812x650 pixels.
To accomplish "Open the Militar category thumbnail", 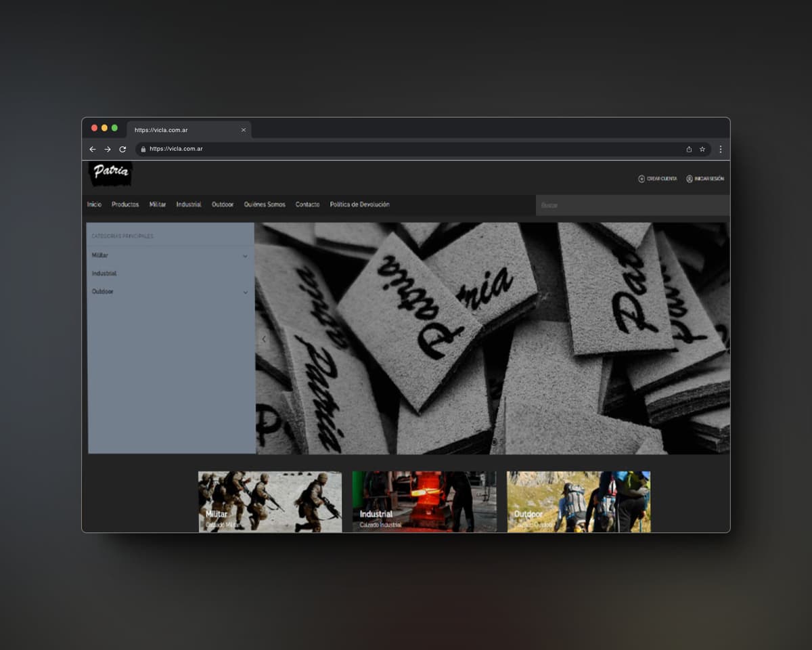I will (x=269, y=501).
